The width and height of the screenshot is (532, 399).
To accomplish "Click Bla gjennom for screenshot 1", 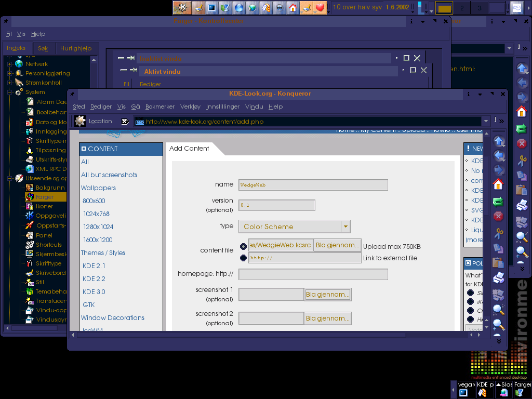I will click(327, 295).
